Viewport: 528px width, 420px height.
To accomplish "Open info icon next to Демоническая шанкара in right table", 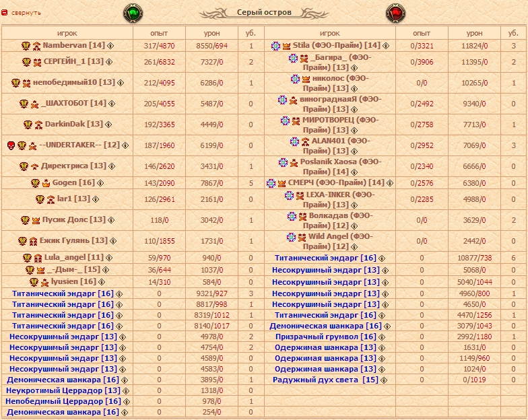I will pyautogui.click(x=387, y=326).
